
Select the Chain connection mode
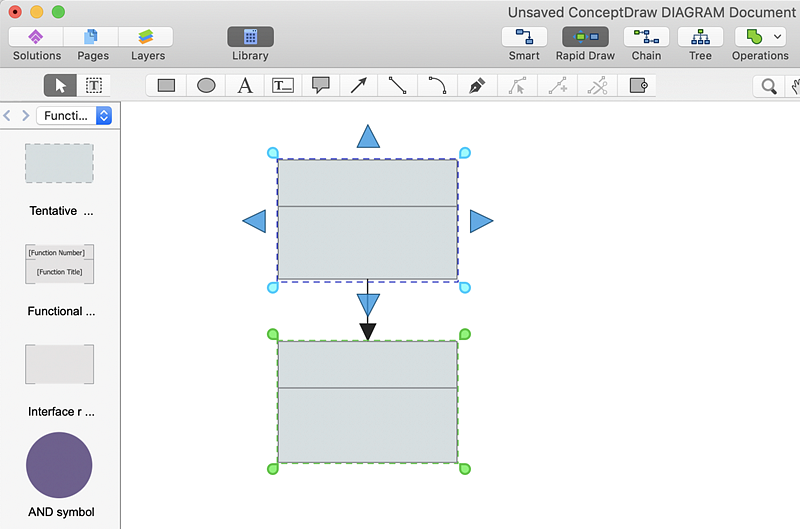tap(646, 37)
